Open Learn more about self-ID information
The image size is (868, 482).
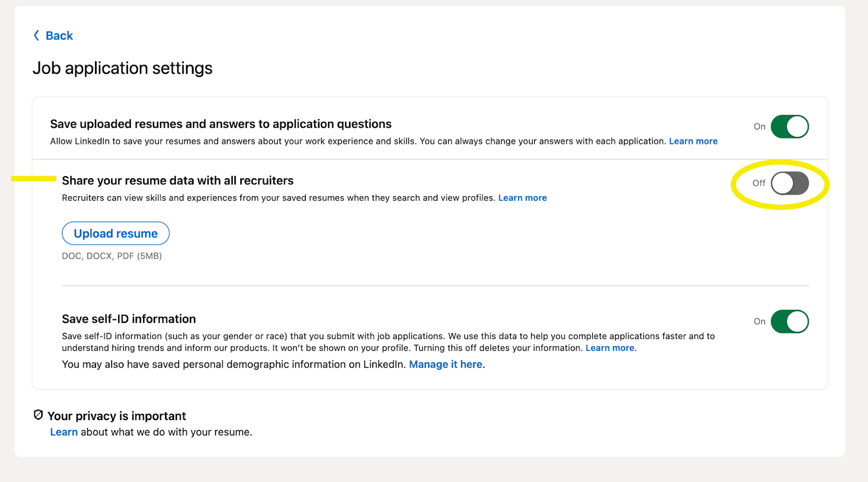click(610, 348)
